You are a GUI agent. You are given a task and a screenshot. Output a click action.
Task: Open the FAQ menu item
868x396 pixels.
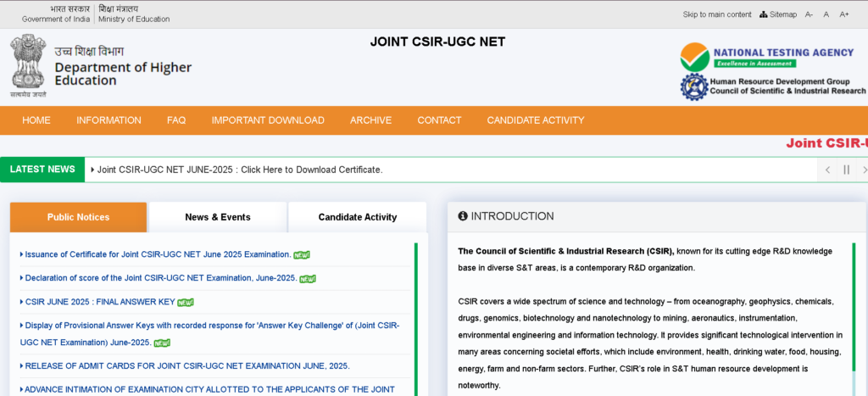point(176,120)
